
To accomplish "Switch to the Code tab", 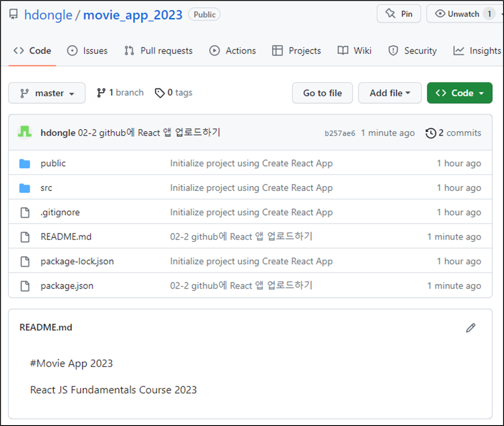I will click(32, 51).
